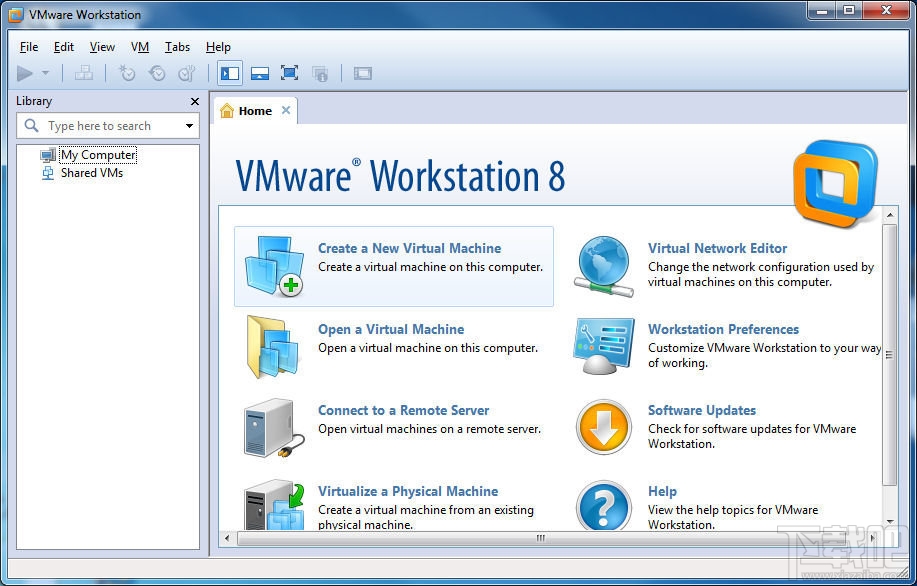Screen dimensions: 917x586
Task: Click the Software Updates download arrow icon
Action: click(603, 427)
